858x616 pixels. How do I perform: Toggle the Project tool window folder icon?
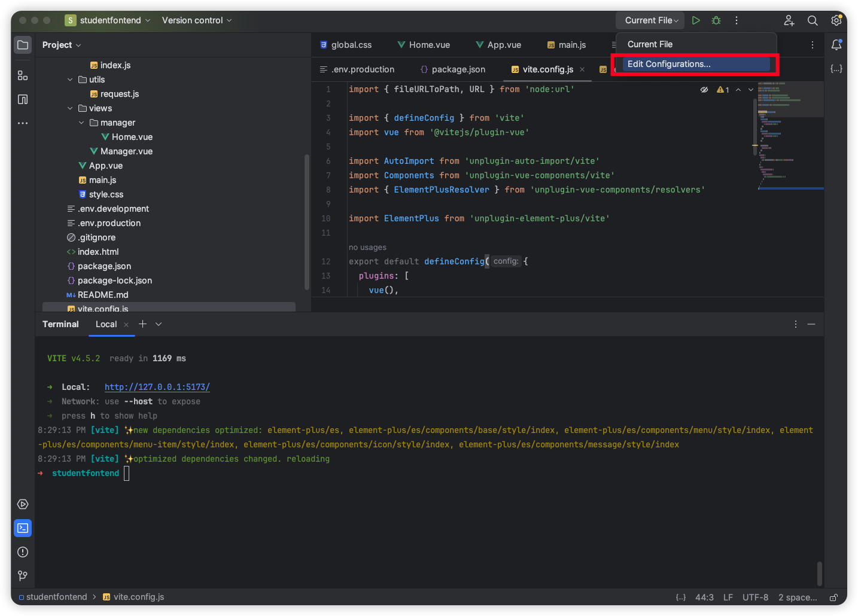[x=23, y=45]
